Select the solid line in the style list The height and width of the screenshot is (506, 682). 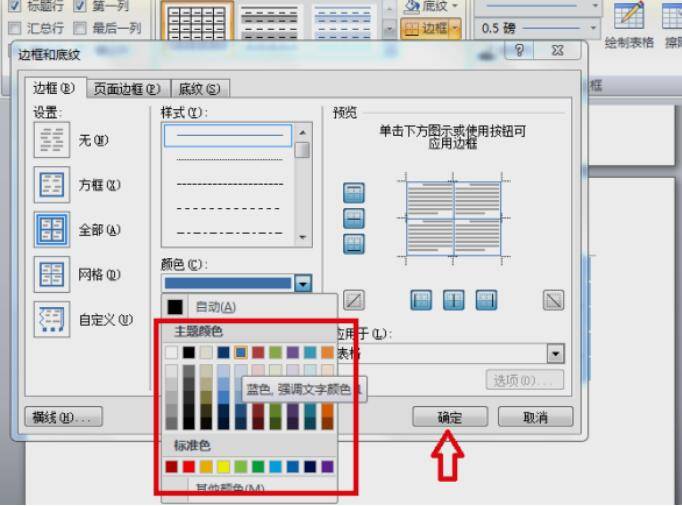[229, 135]
